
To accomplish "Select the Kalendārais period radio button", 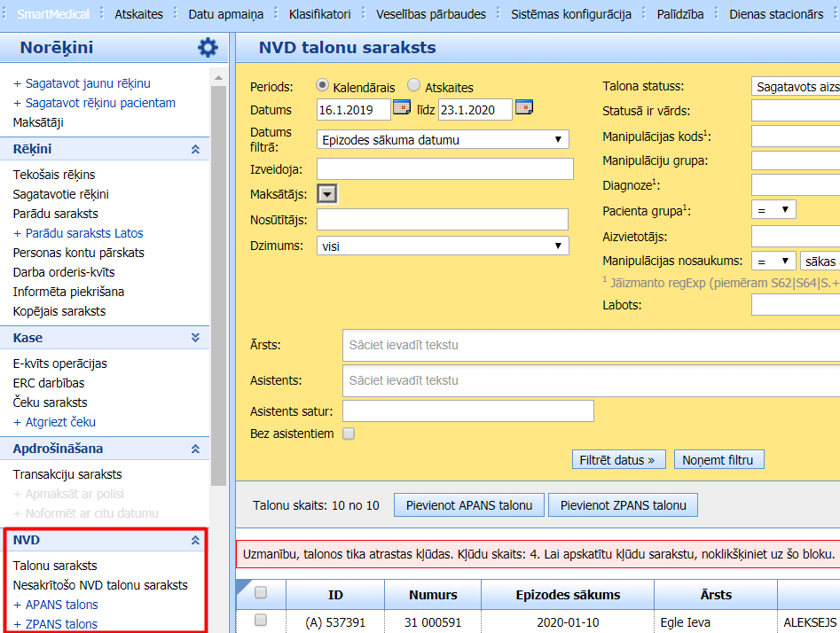I will [x=323, y=86].
